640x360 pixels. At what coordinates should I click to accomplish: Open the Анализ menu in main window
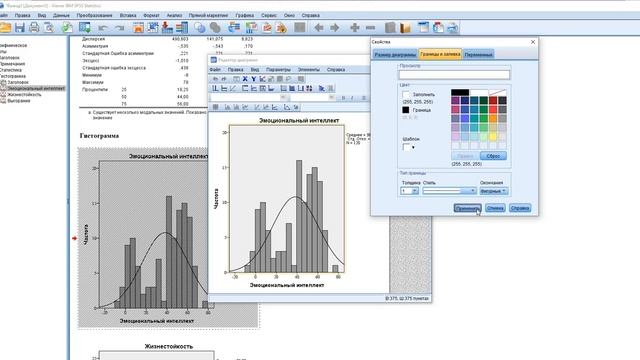point(174,15)
